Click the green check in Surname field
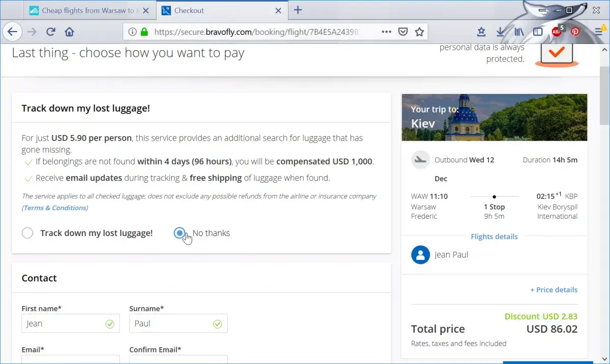The image size is (610, 364). (218, 323)
